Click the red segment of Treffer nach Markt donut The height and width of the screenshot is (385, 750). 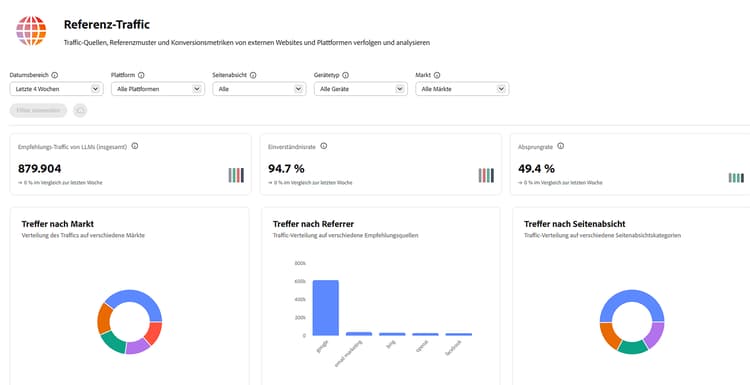pos(154,333)
